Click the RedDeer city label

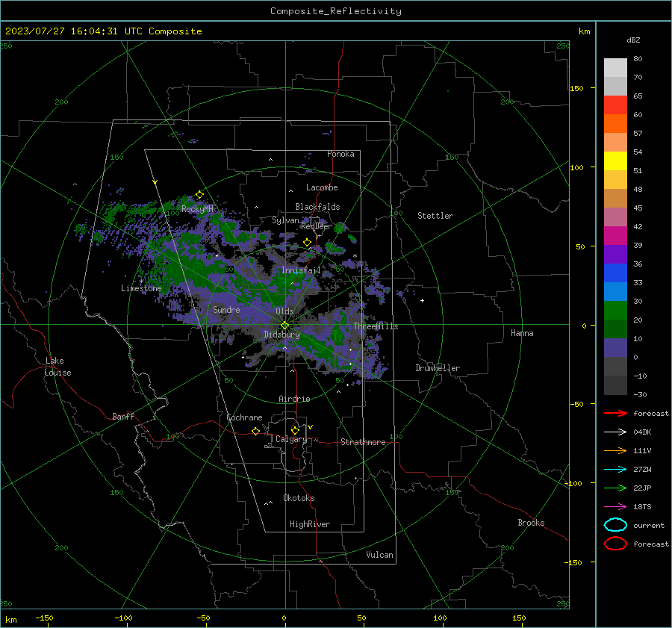click(317, 226)
